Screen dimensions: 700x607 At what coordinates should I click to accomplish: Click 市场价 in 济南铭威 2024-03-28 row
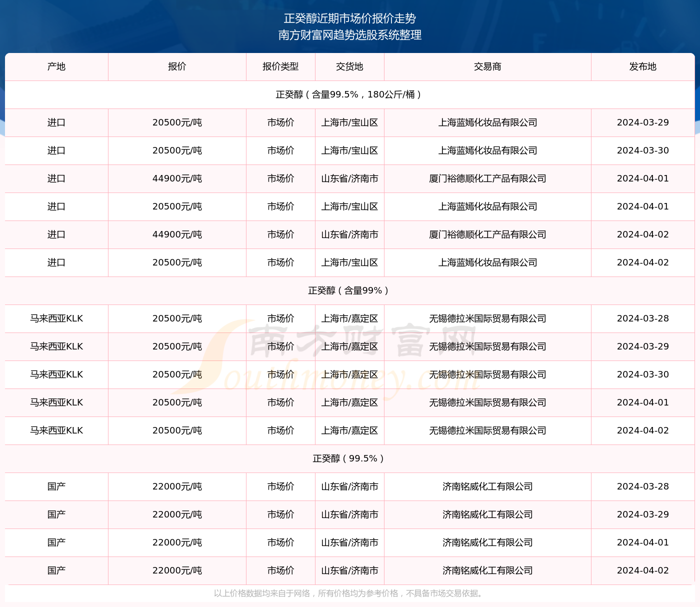[x=280, y=486]
